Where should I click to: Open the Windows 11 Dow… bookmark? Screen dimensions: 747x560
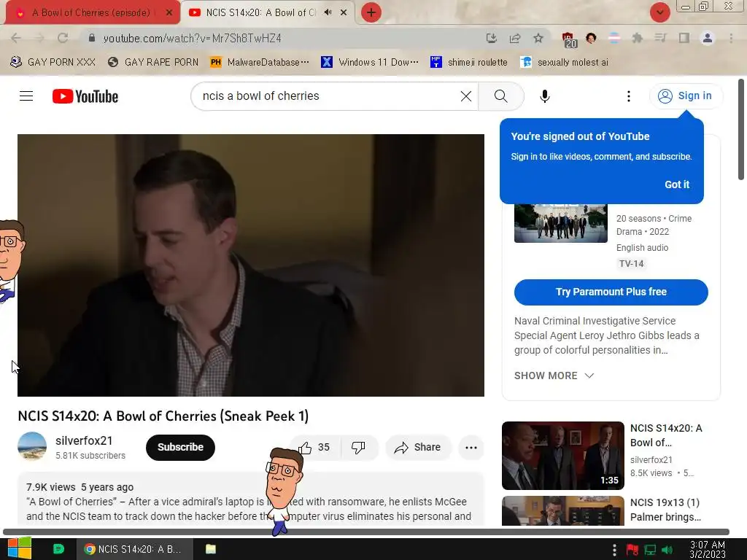[x=370, y=63]
